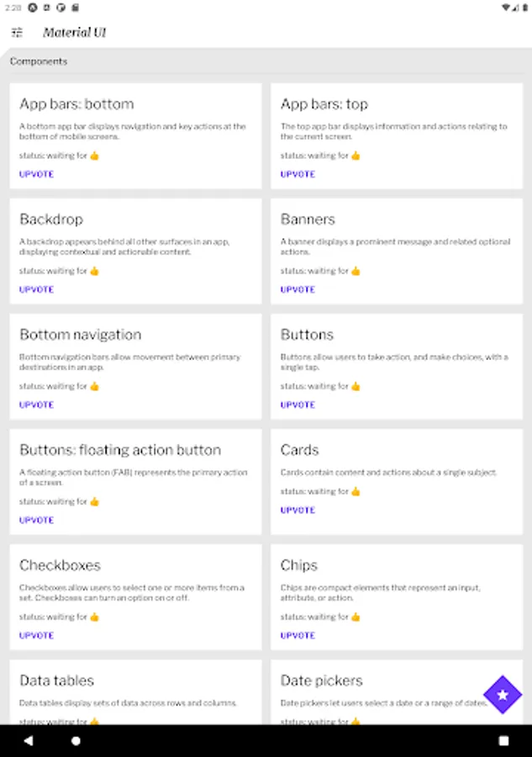Screen dimensions: 532x757
Task: Open the filter settings icon in header
Action: 17,33
